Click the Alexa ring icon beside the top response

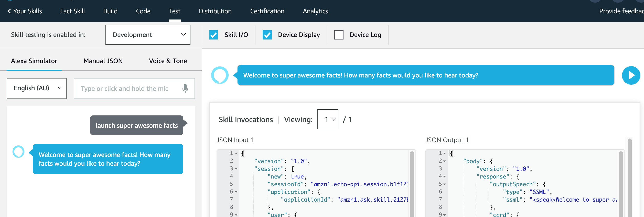tap(220, 75)
